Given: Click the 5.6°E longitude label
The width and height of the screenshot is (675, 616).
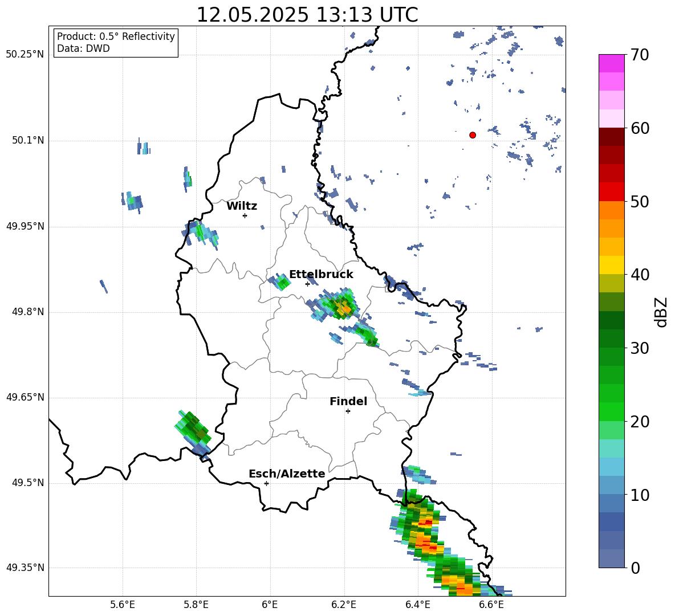Looking at the screenshot, I should pos(123,605).
